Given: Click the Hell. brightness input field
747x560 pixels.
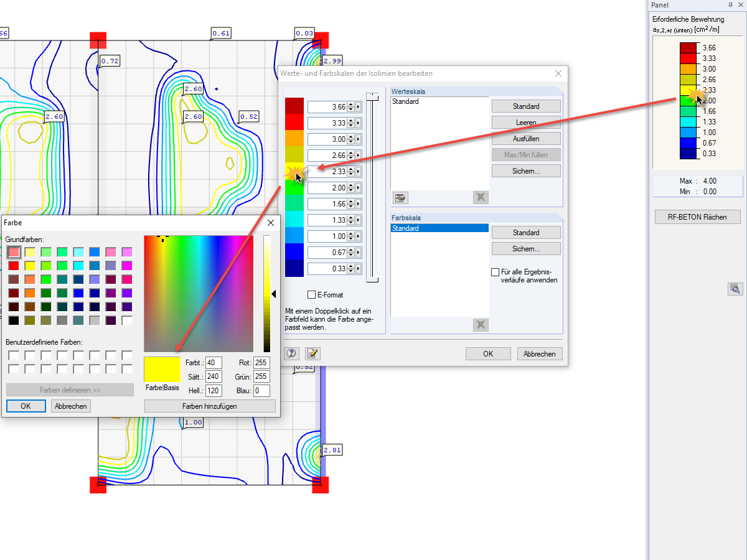Looking at the screenshot, I should (214, 391).
